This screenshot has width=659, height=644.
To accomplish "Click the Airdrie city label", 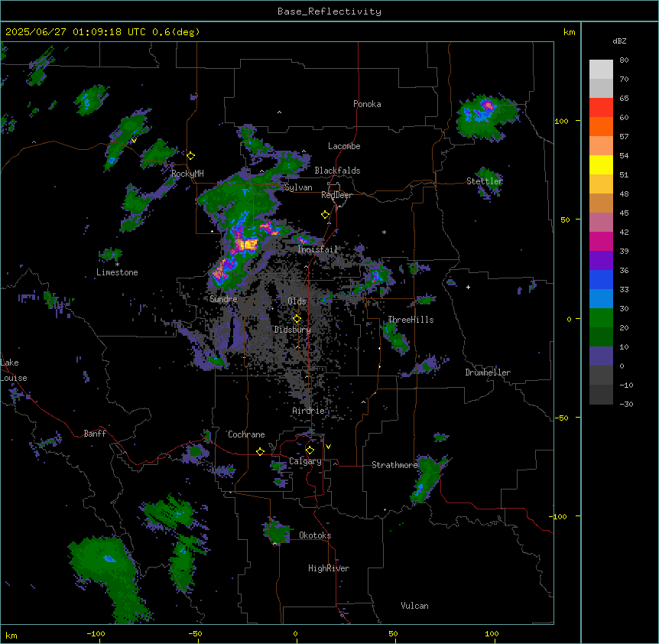I will (x=309, y=411).
